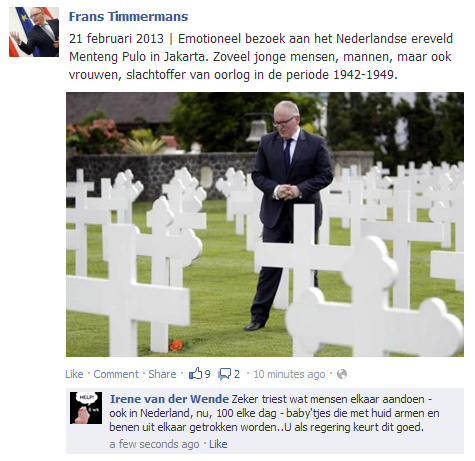Click the orange flower in the photo
475x461 pixels.
(x=176, y=345)
